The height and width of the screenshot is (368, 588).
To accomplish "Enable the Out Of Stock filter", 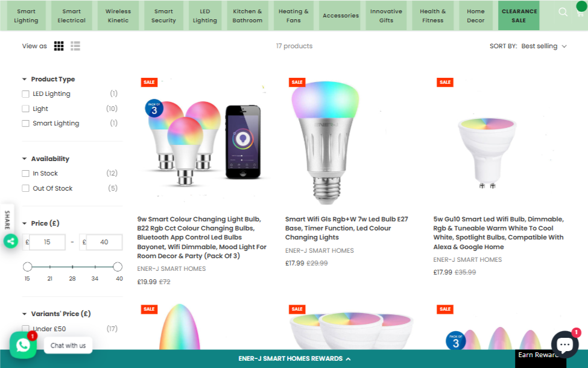I will point(25,188).
